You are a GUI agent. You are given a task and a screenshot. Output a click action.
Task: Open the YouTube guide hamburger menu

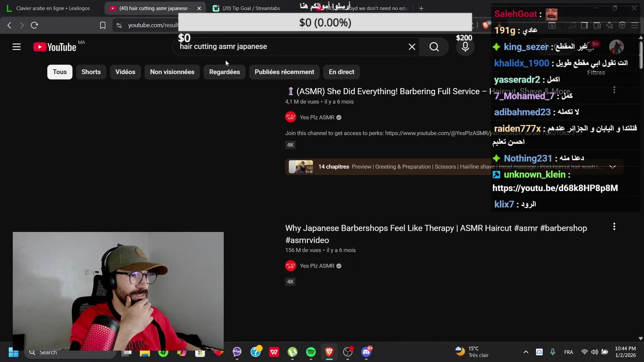pyautogui.click(x=17, y=47)
